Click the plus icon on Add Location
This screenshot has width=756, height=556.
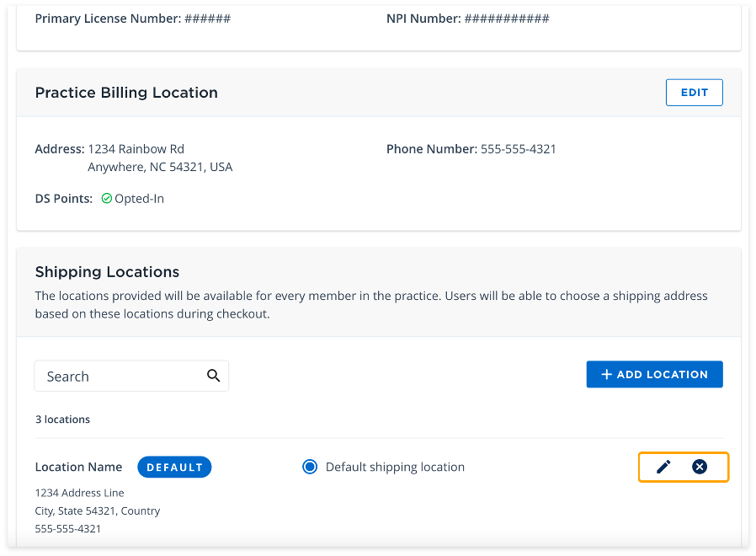[605, 374]
